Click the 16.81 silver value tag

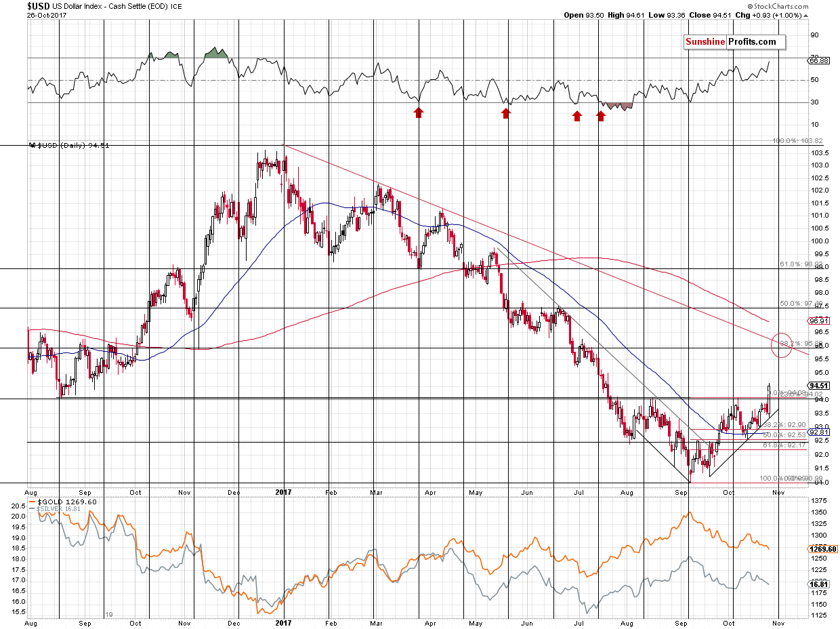[x=819, y=584]
